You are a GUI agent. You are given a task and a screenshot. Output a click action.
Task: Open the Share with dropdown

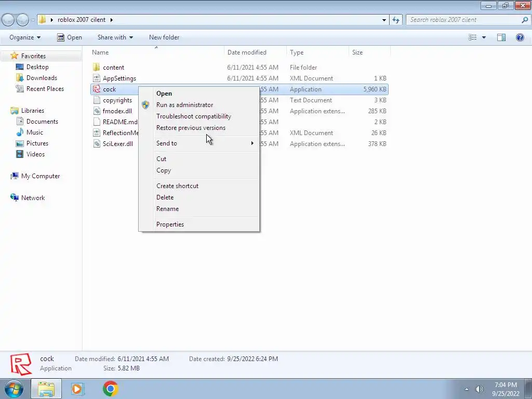[x=115, y=37]
